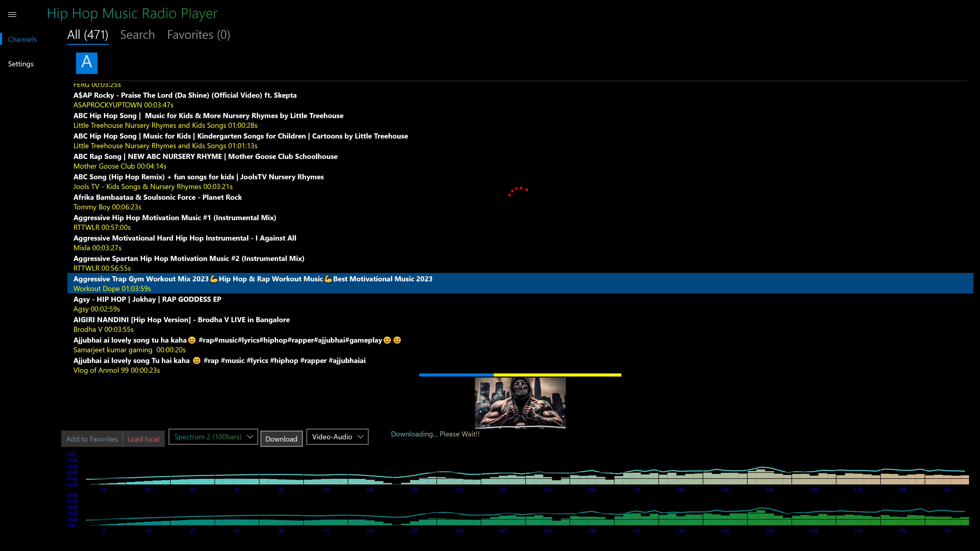
Task: Switch to the Search tab
Action: 137,35
